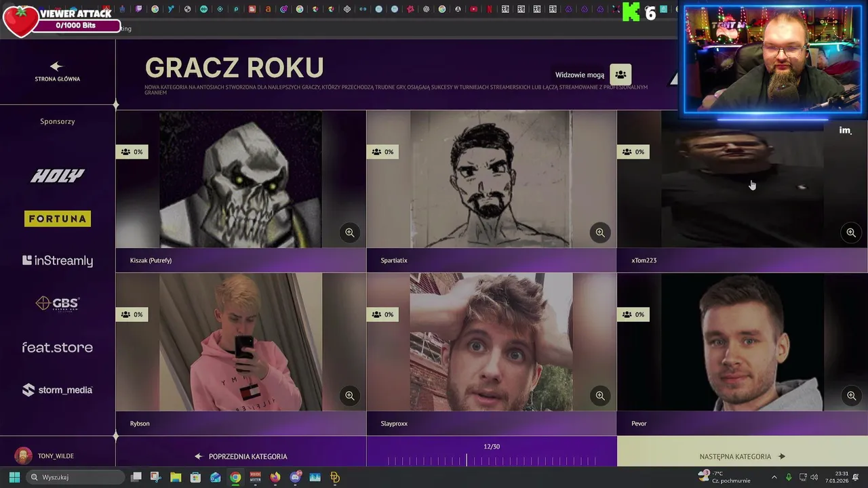Select Spartiatix sketch portrait
Image resolution: width=868 pixels, height=488 pixels.
click(492, 180)
